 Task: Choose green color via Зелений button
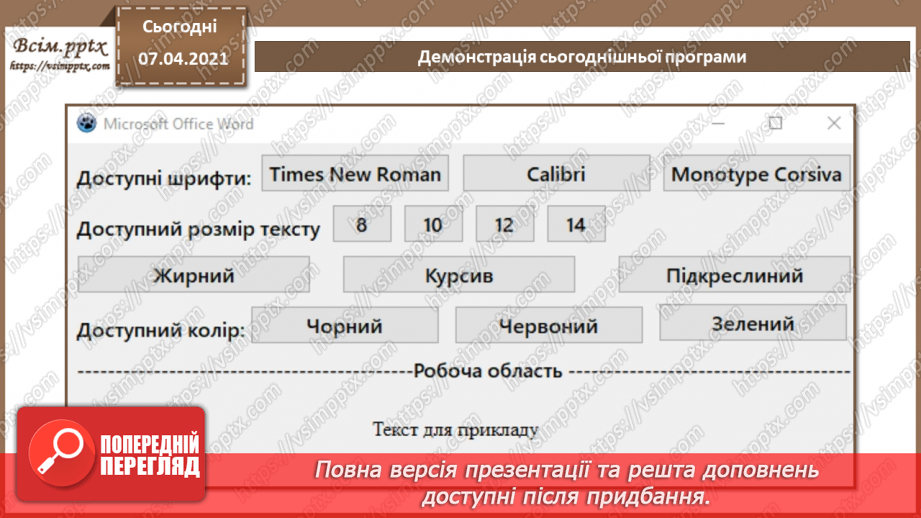coord(753,322)
